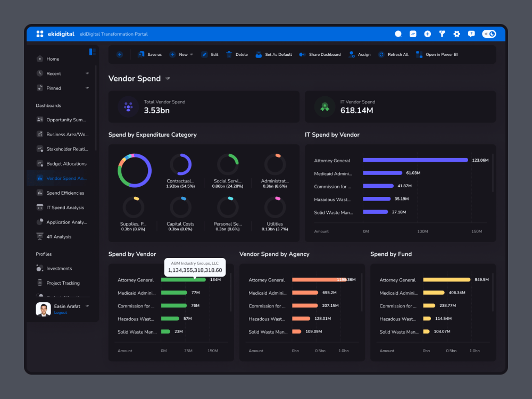Open Application Analy... dashboard
Viewport: 532px width, 399px height.
[63, 222]
